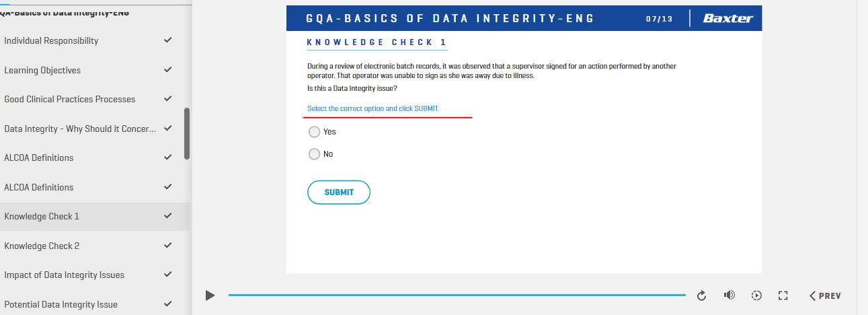
Task: Click the sidebar vertical scrollbar
Action: pyautogui.click(x=187, y=133)
